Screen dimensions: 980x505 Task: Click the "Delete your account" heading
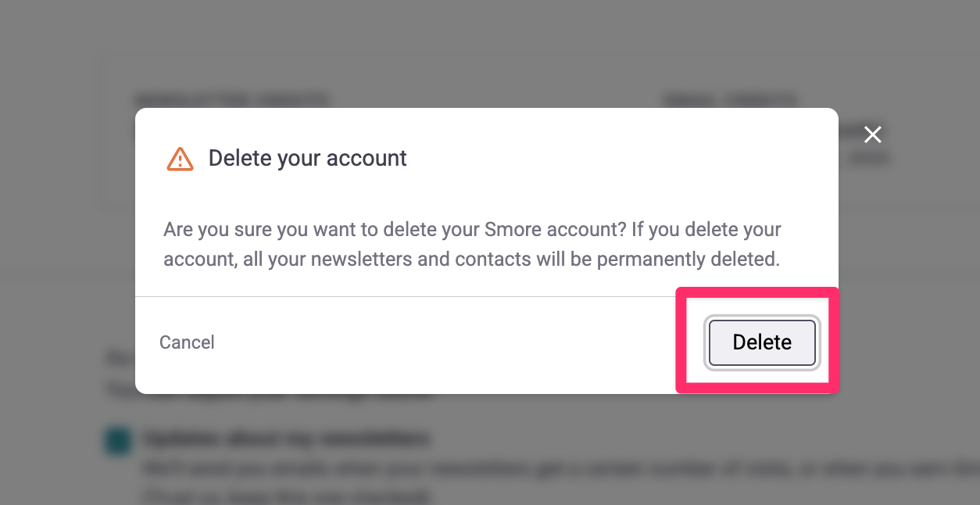click(x=307, y=159)
